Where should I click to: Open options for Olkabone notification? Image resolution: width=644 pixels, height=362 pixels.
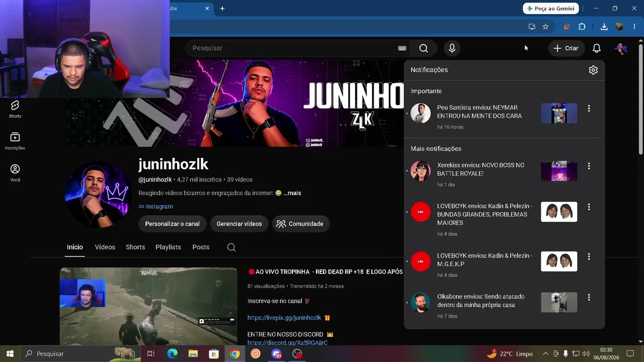click(x=589, y=298)
